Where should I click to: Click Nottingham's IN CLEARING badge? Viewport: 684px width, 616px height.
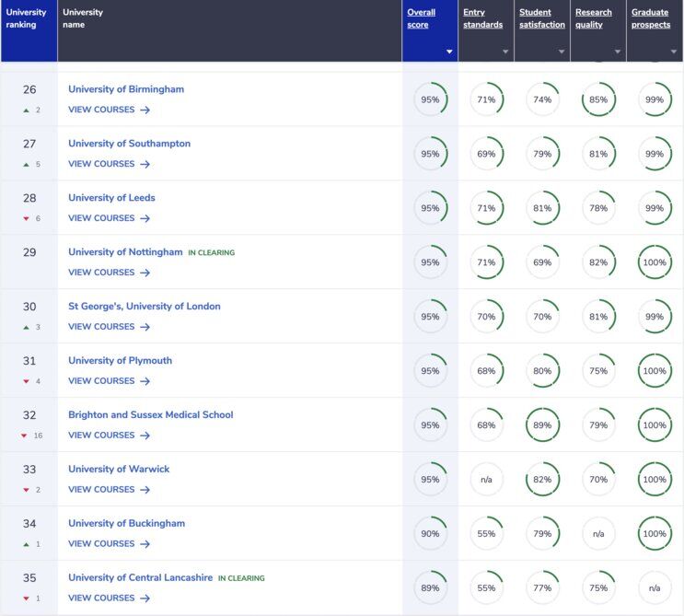[212, 252]
